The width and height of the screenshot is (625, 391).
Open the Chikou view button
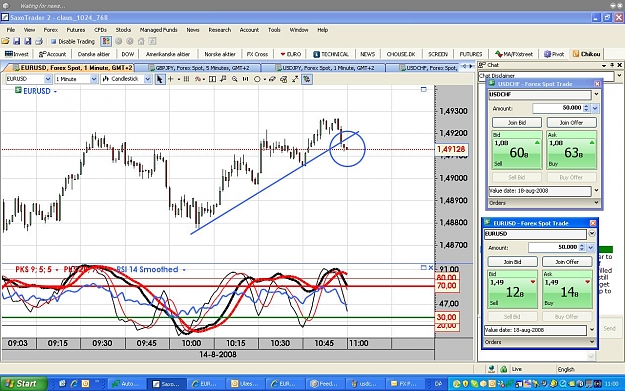click(x=586, y=54)
